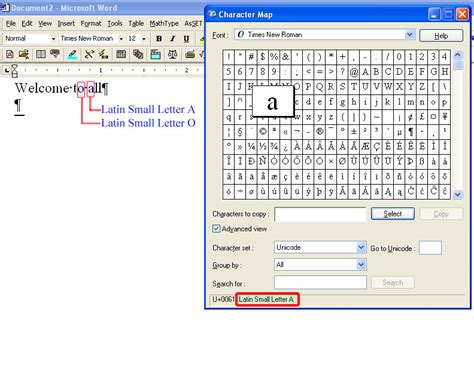474x392 pixels.
Task: Select the '$' character cell
Action: pyautogui.click(x=263, y=57)
